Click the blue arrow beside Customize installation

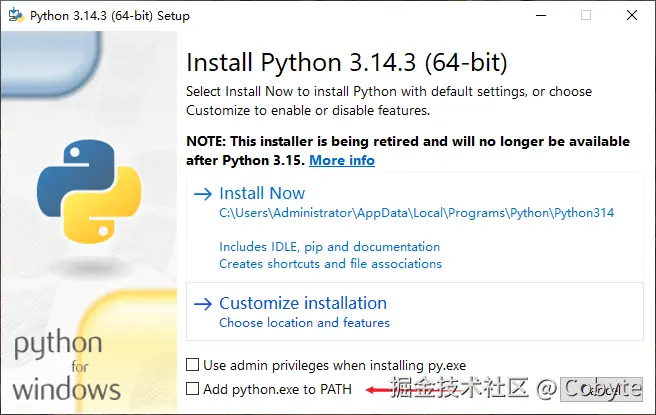203,304
